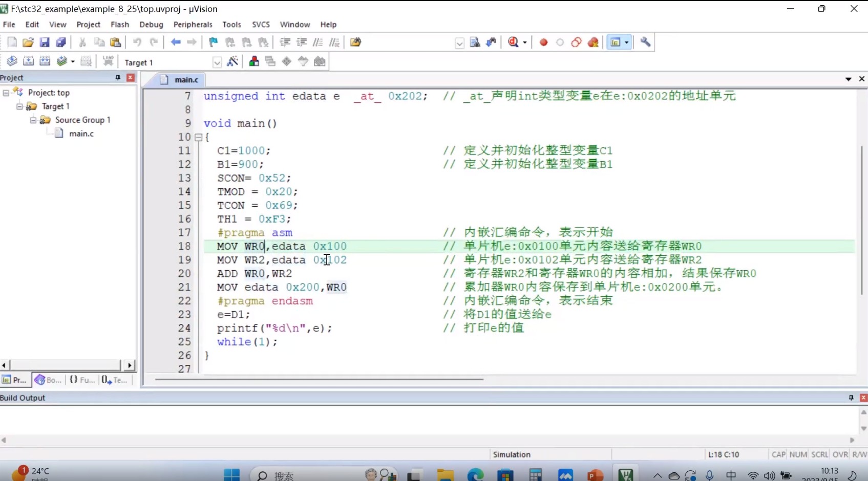Navigate backwards with blue left arrow
Image resolution: width=868 pixels, height=481 pixels.
(x=176, y=42)
